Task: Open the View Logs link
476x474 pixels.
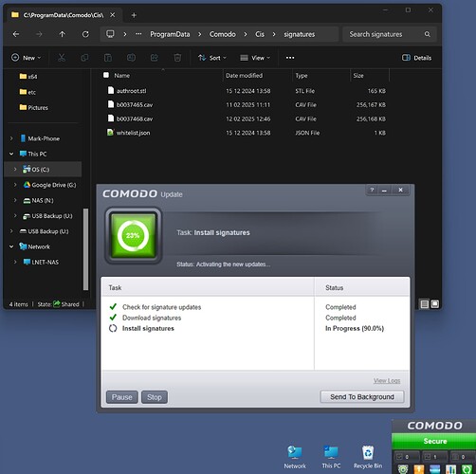Action: (x=387, y=380)
